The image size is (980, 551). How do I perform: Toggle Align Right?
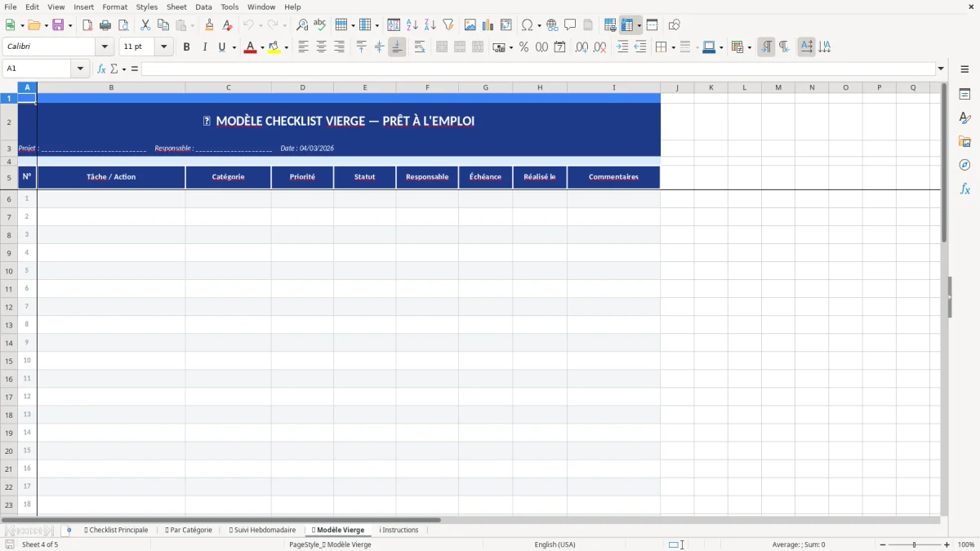point(339,47)
